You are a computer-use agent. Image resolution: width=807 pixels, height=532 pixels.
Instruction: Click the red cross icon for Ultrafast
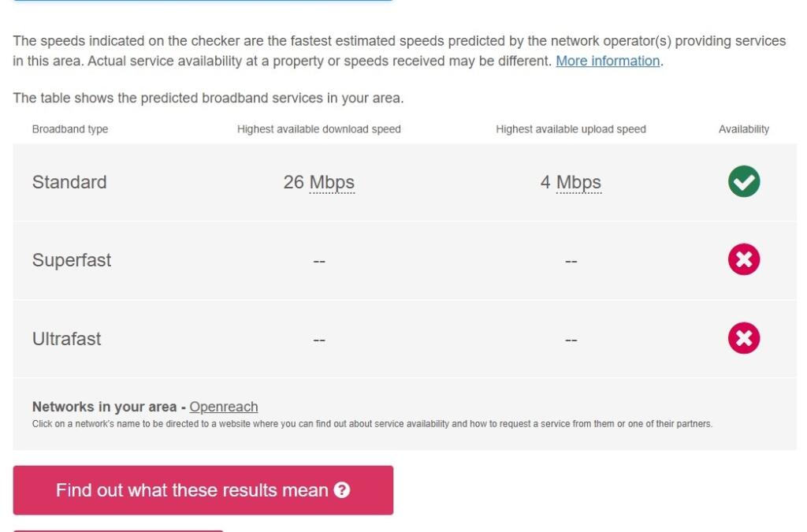[x=743, y=339]
